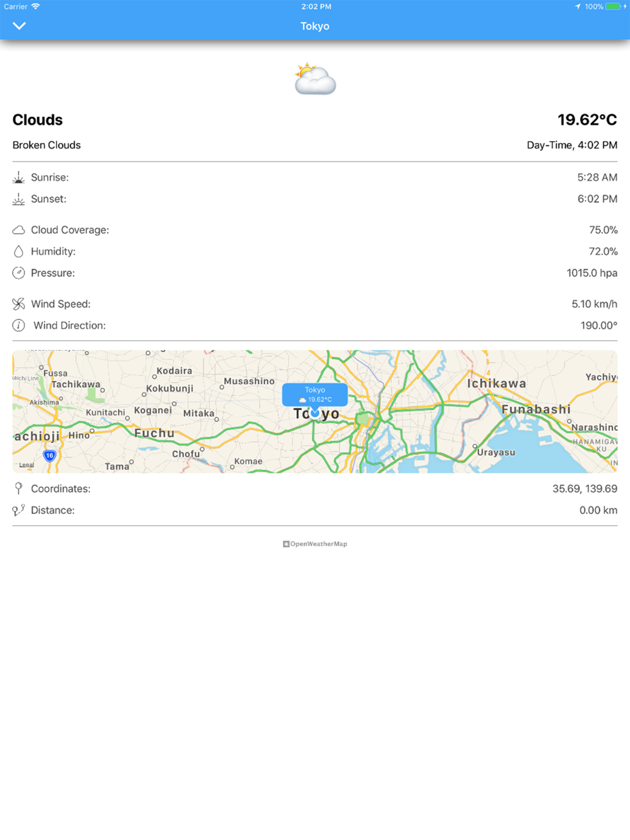Tap the Tokyo title in navigation bar
Screen dimensions: 630x840
[315, 26]
